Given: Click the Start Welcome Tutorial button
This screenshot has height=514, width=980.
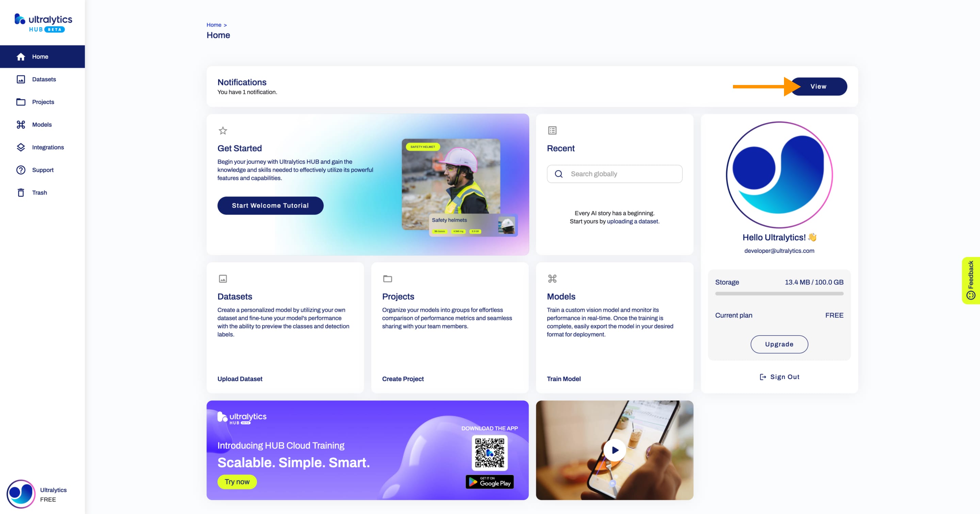Looking at the screenshot, I should 270,205.
